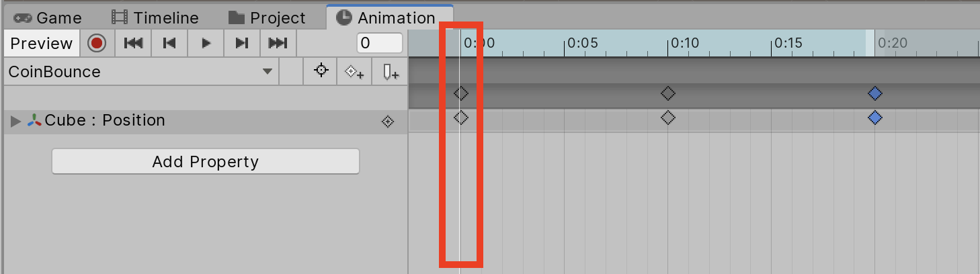Click the add event icon
This screenshot has width=980, height=274.
click(391, 72)
